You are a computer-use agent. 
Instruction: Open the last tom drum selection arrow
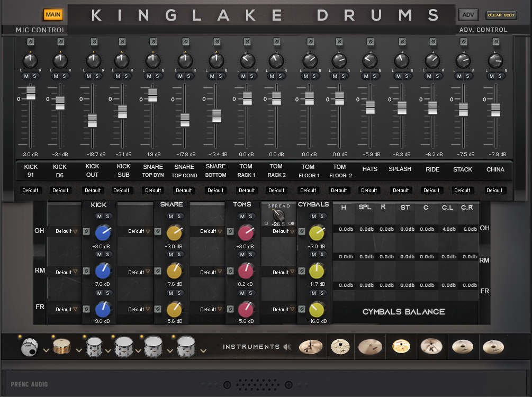(x=203, y=351)
